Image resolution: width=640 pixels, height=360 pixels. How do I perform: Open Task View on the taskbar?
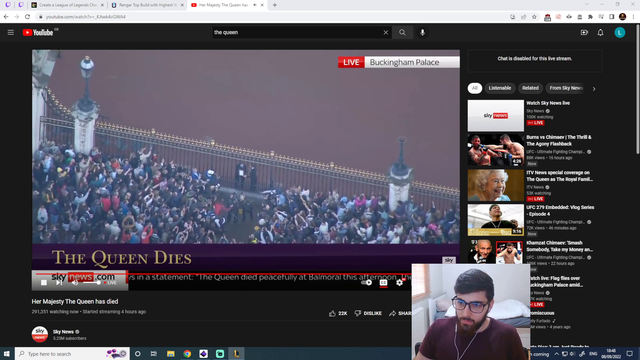[x=153, y=353]
